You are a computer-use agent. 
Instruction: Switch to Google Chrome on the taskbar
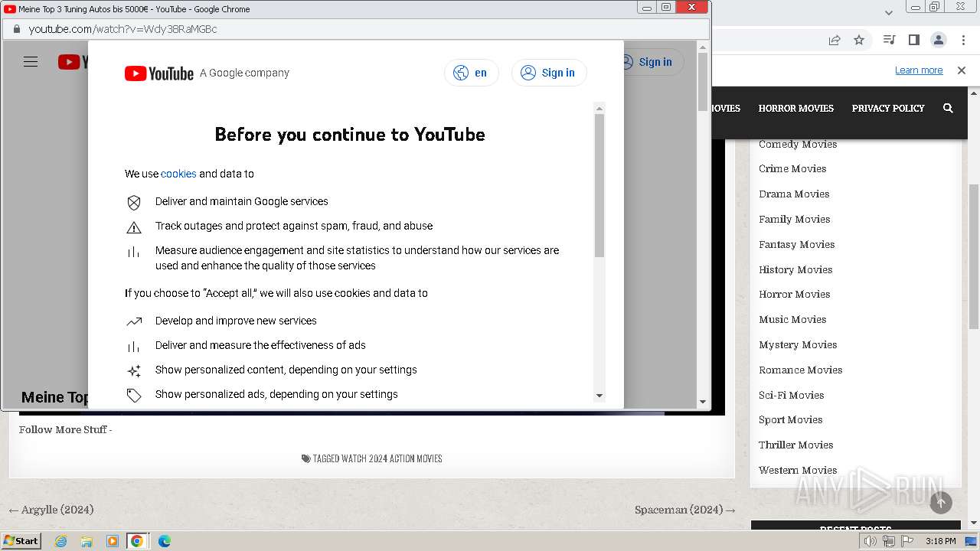[x=137, y=541]
